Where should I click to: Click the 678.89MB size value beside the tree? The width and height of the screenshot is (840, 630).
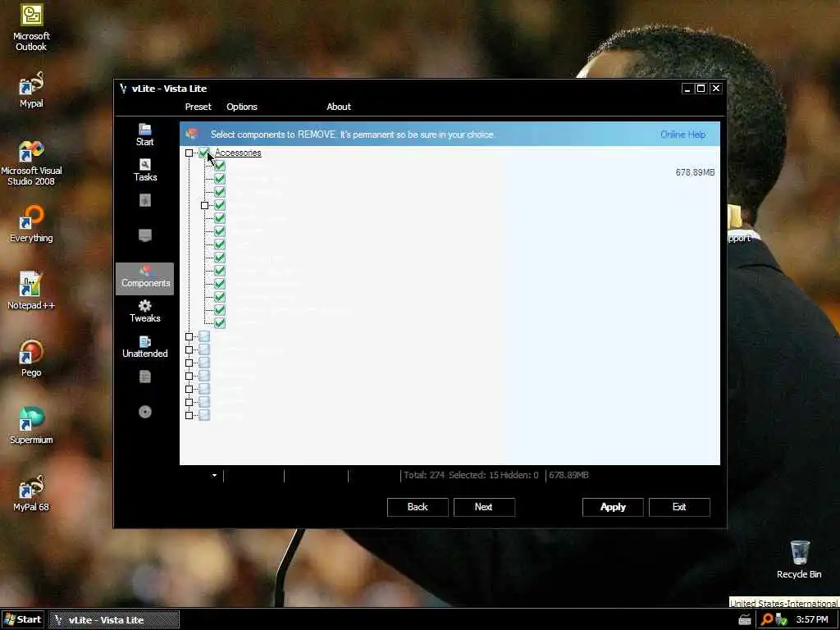[695, 172]
